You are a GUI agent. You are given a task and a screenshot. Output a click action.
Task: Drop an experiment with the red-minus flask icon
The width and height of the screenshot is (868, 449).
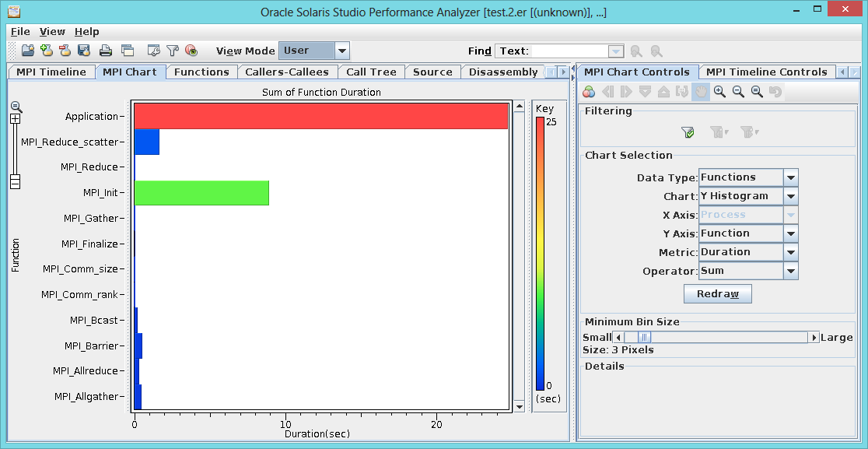(65, 51)
